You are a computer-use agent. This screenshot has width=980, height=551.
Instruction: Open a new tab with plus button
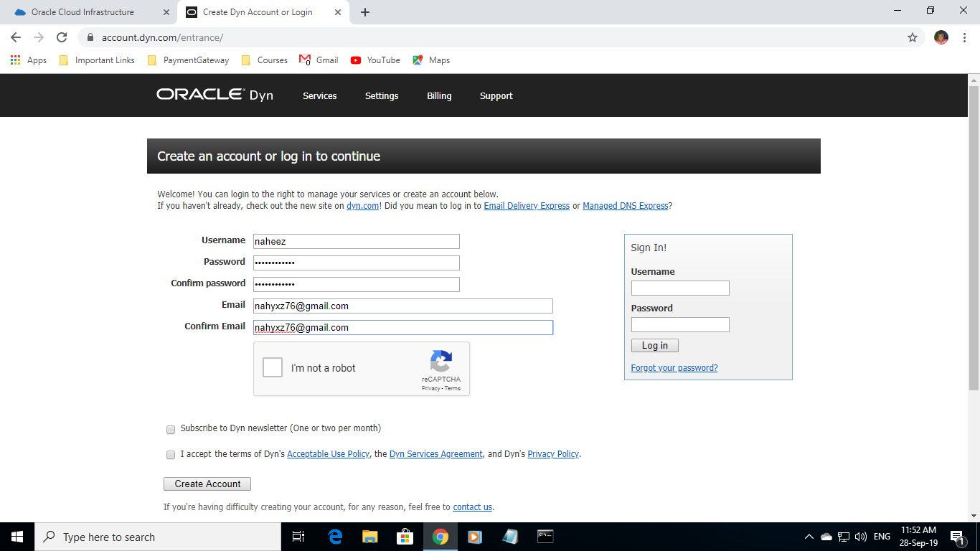pos(365,12)
